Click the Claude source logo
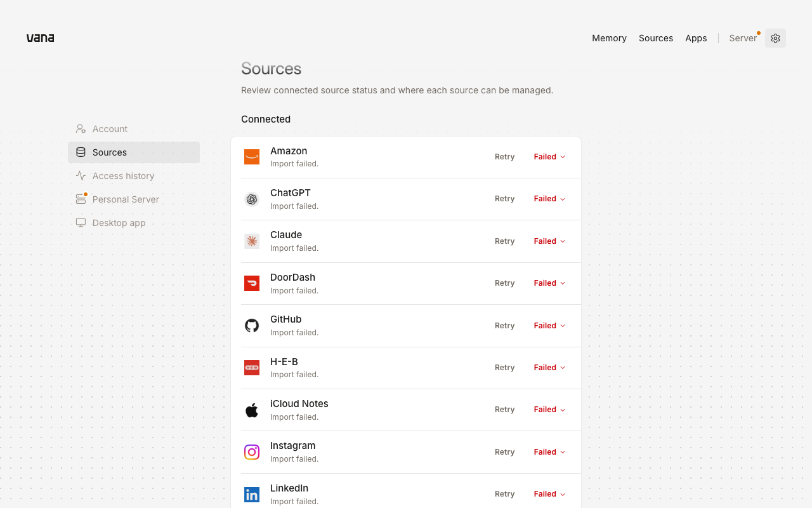 252,241
